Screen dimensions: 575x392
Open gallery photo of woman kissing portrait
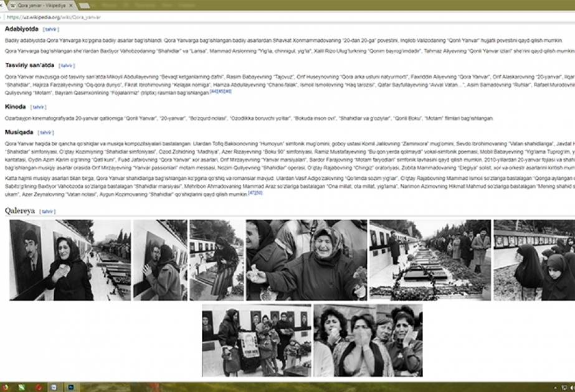tap(160, 260)
